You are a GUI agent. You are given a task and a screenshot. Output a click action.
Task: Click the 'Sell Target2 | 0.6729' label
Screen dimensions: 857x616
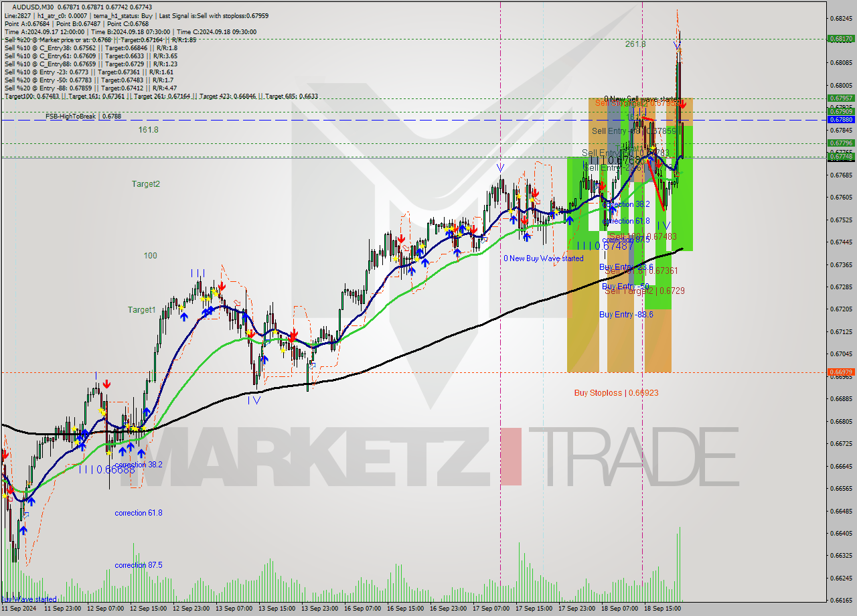point(645,291)
